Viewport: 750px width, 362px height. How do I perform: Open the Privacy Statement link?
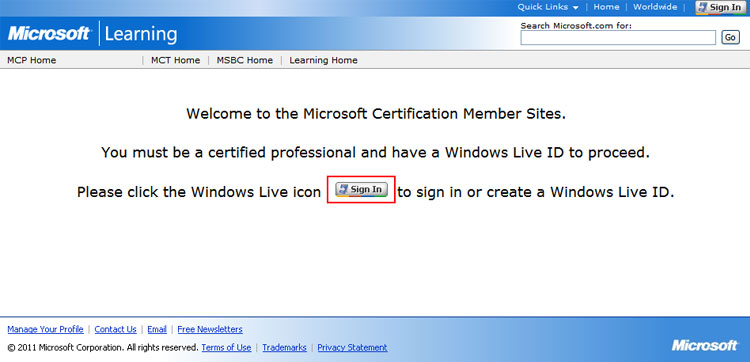click(353, 348)
